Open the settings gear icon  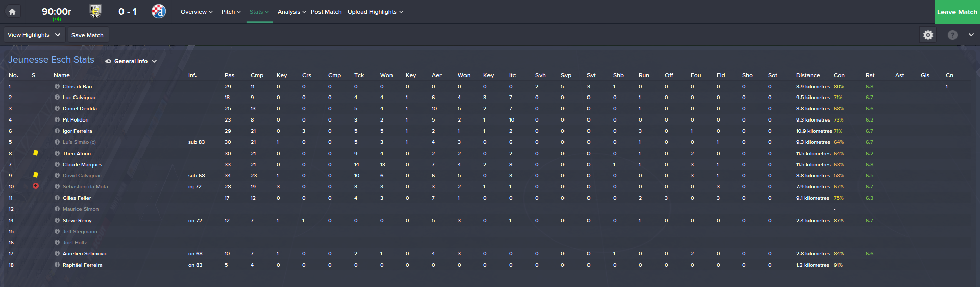pos(928,35)
